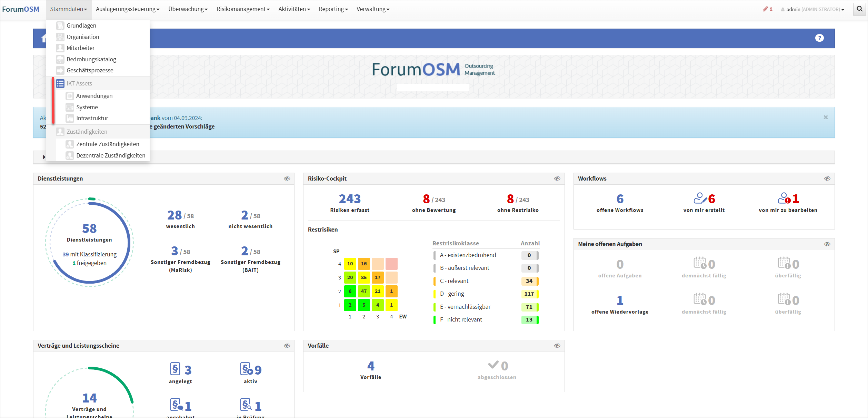Open Anwendungen under IKT-Assets

94,96
